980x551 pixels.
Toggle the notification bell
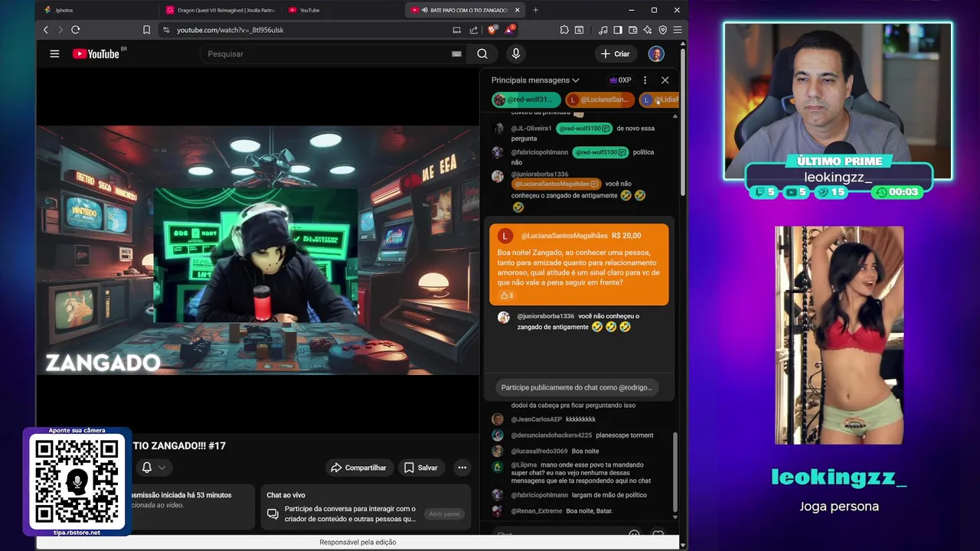[x=147, y=468]
